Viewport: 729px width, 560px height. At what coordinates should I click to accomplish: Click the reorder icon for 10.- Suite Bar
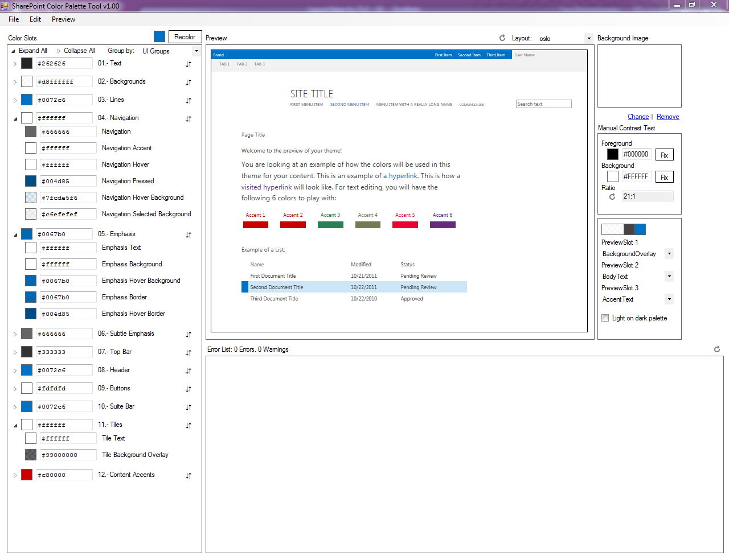[188, 407]
